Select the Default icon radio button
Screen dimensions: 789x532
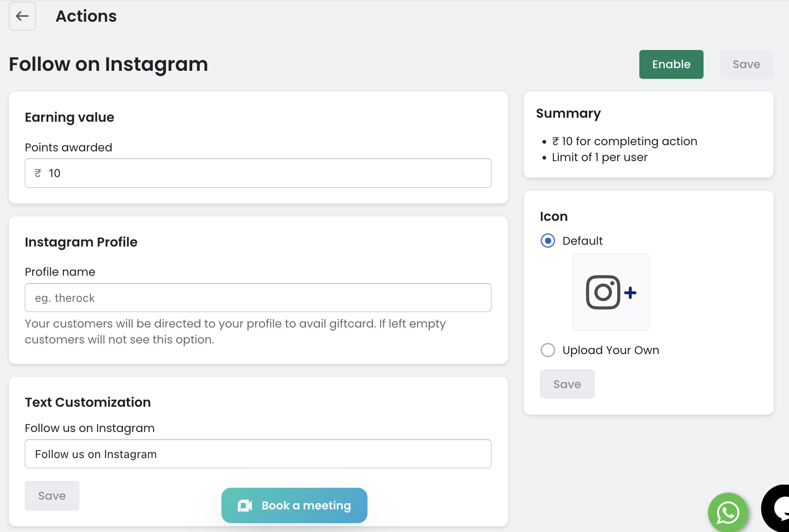[548, 241]
